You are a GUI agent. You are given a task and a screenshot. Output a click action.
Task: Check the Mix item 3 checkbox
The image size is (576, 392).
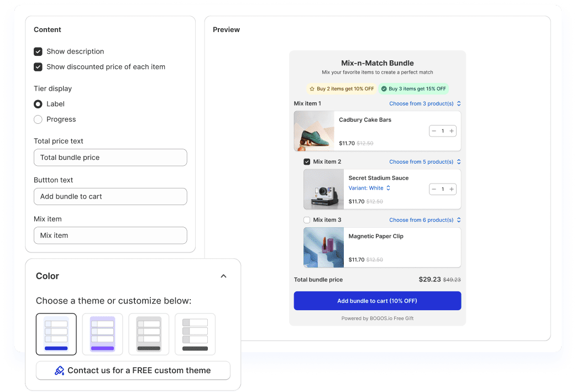point(307,220)
